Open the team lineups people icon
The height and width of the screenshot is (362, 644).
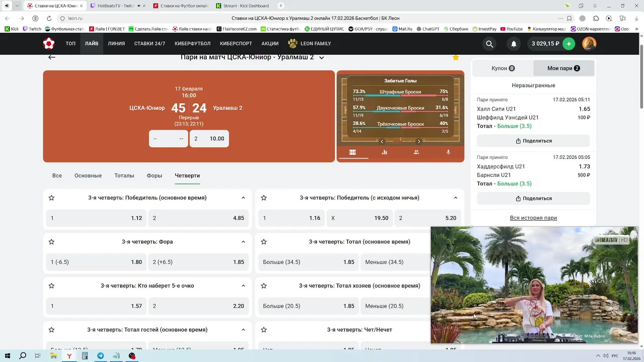pyautogui.click(x=416, y=152)
